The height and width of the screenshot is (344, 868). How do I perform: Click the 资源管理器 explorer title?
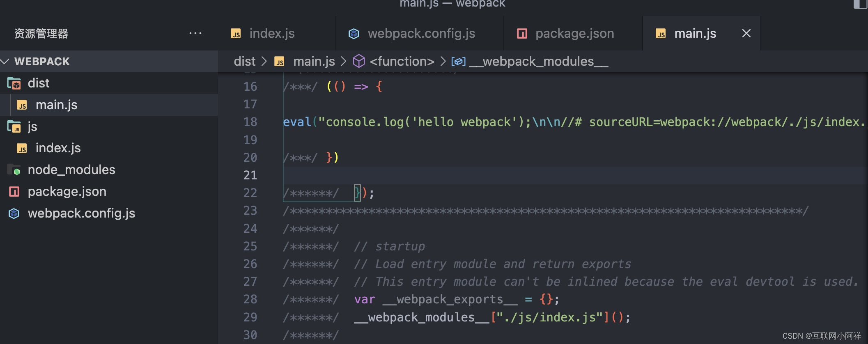click(x=41, y=34)
